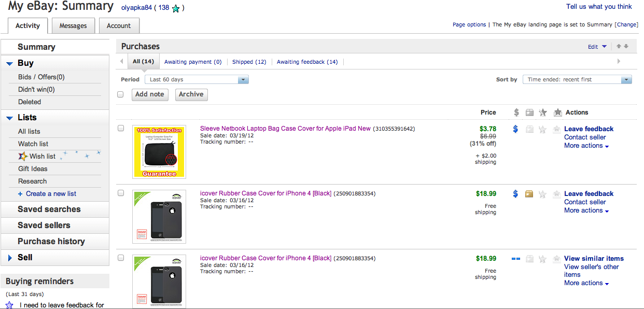The image size is (644, 309).
Task: Switch to the Messages tab
Action: [x=73, y=26]
